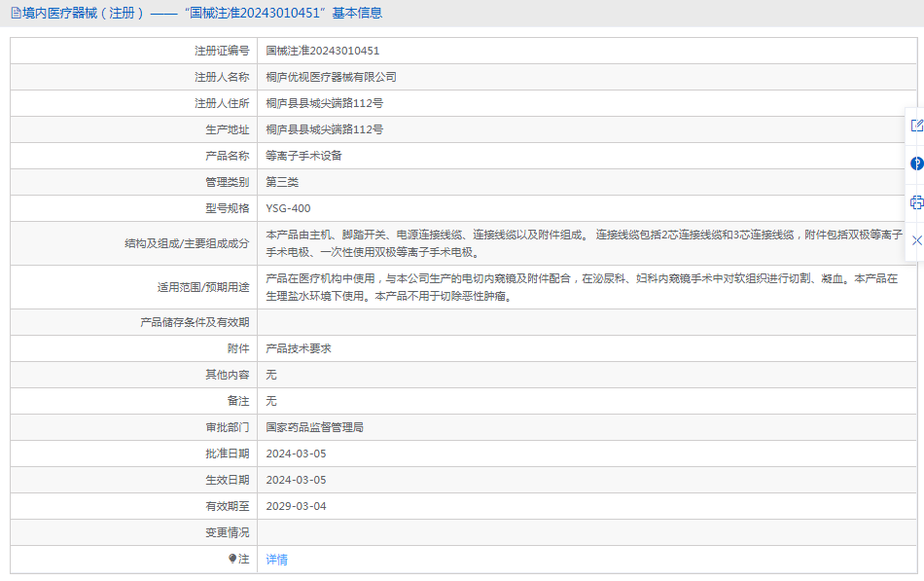The width and height of the screenshot is (924, 581).
Task: Click the 产品储存条件及有效期 label
Action: [x=195, y=322]
